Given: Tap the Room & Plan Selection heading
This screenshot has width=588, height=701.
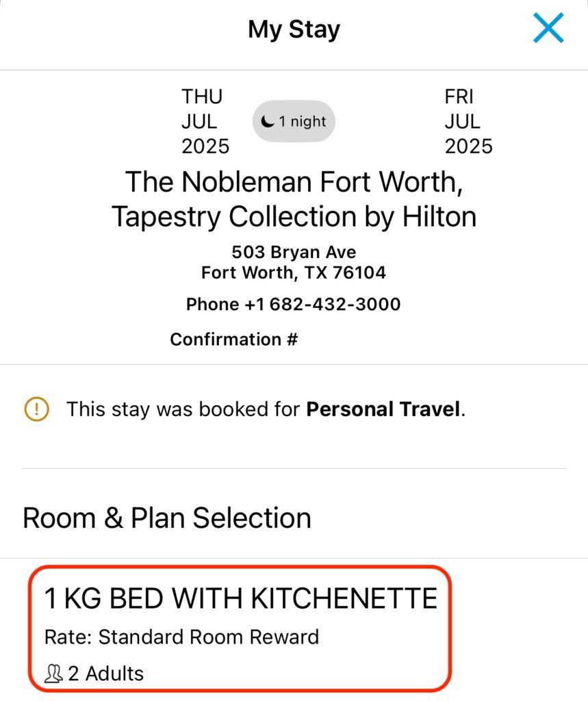Looking at the screenshot, I should coord(167,518).
